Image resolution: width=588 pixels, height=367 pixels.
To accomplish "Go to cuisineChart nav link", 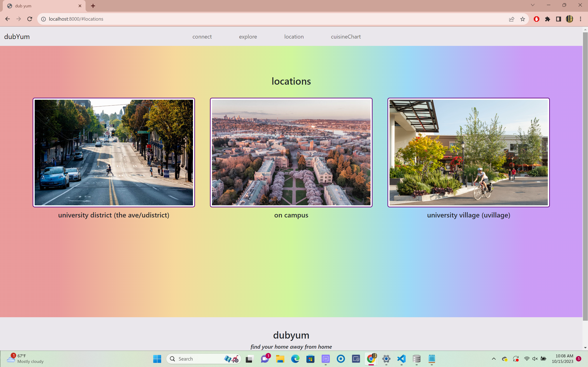I will point(345,37).
